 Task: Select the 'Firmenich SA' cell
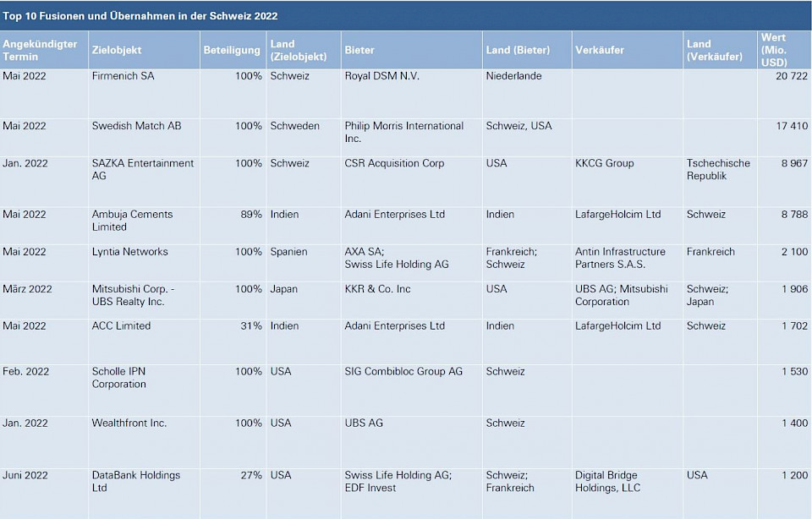[x=123, y=76]
